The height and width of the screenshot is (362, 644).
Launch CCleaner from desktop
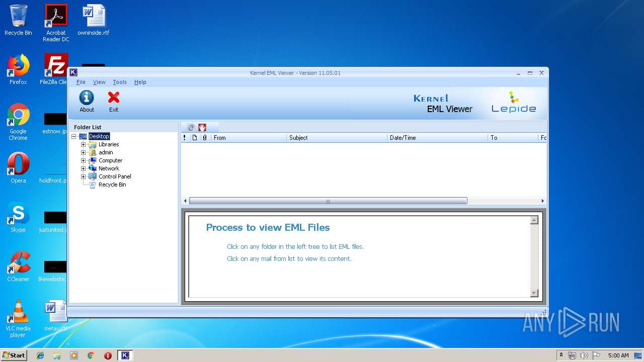coord(18,266)
